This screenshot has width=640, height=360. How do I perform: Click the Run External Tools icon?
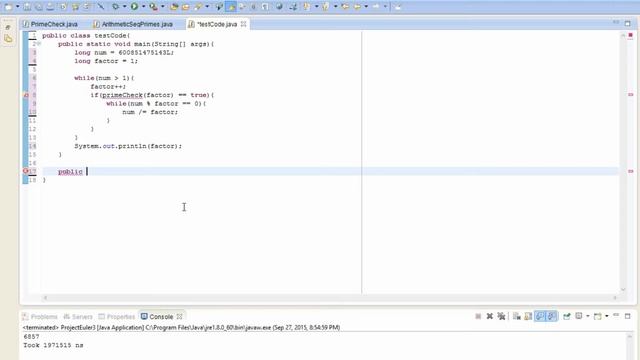pos(153,7)
